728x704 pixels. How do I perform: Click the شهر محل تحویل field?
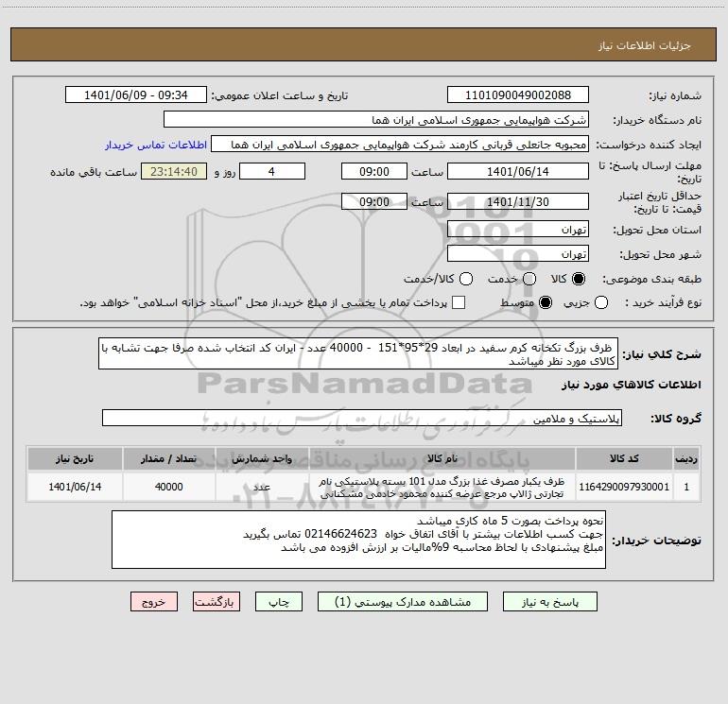tap(518, 254)
